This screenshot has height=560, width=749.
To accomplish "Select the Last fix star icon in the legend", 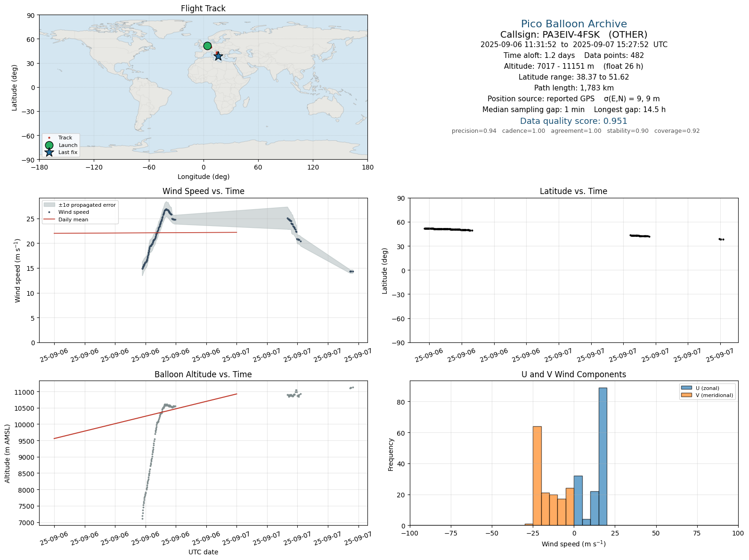I will point(49,152).
